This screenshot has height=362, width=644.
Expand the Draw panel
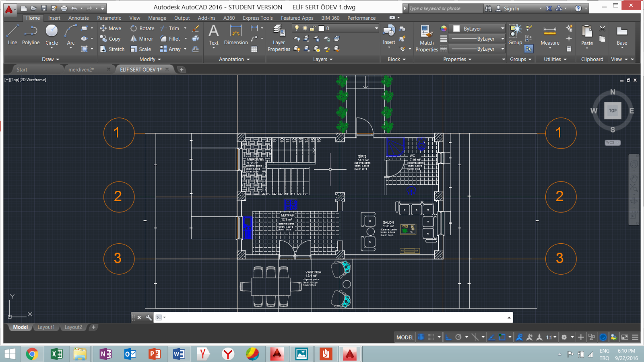[x=51, y=59]
